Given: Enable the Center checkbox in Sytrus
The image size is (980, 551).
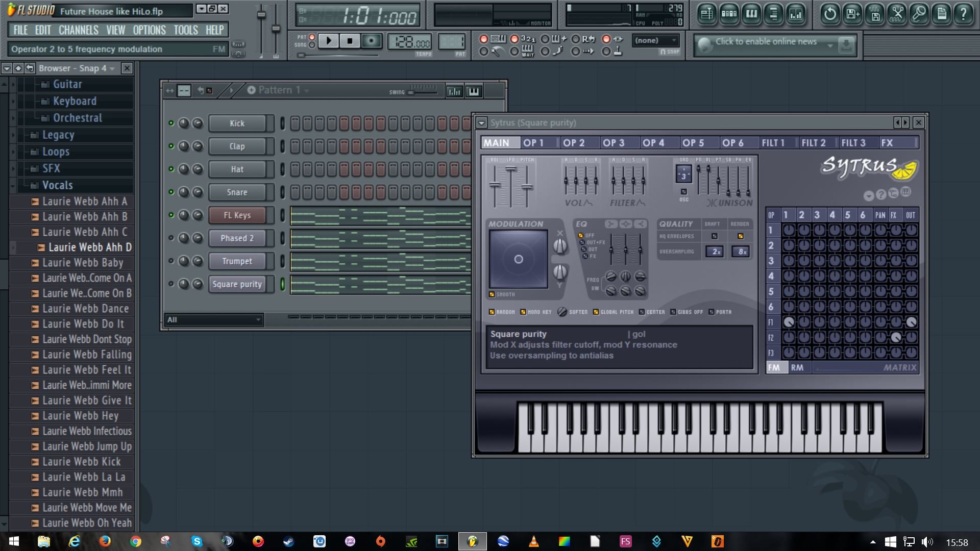Looking at the screenshot, I should coord(642,312).
